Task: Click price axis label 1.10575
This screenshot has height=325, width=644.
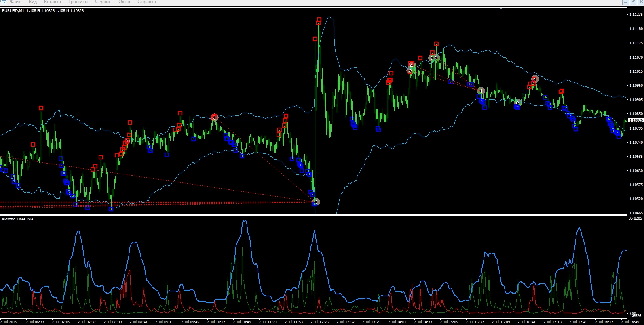Action: [636, 185]
